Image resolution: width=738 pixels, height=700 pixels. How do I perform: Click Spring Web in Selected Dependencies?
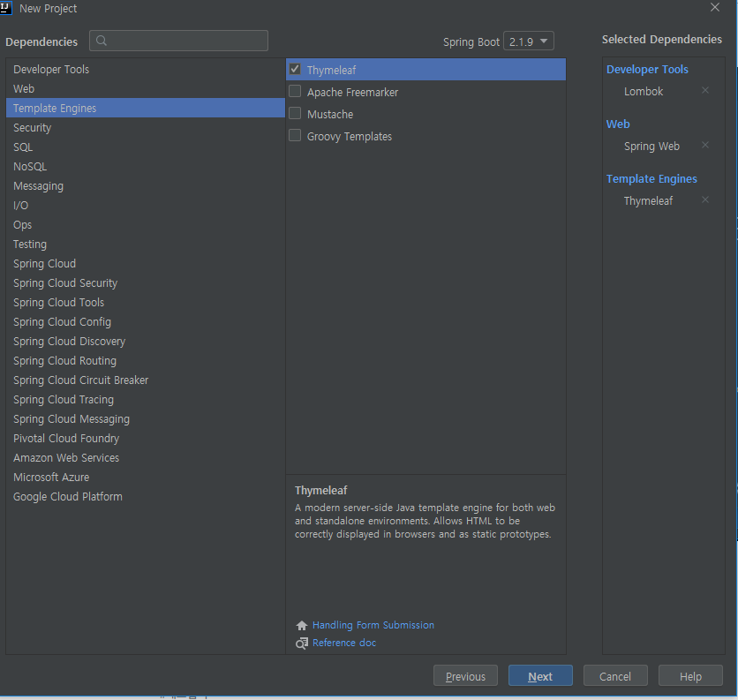(x=651, y=147)
